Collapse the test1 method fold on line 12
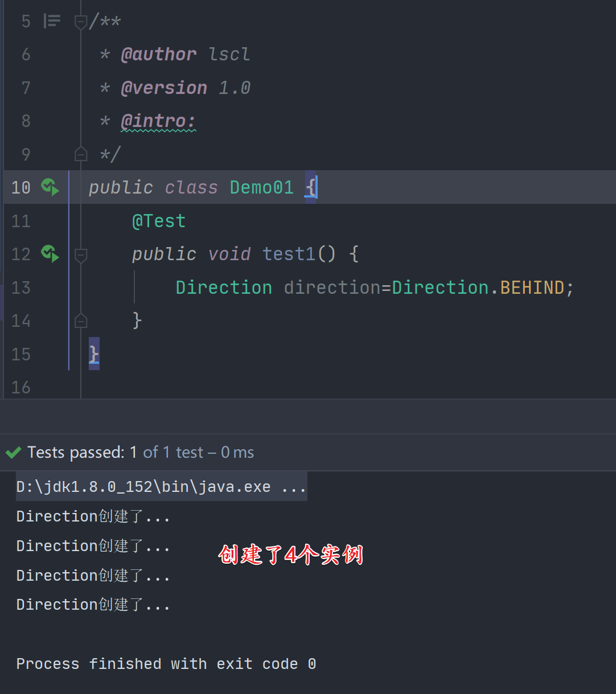 click(81, 254)
